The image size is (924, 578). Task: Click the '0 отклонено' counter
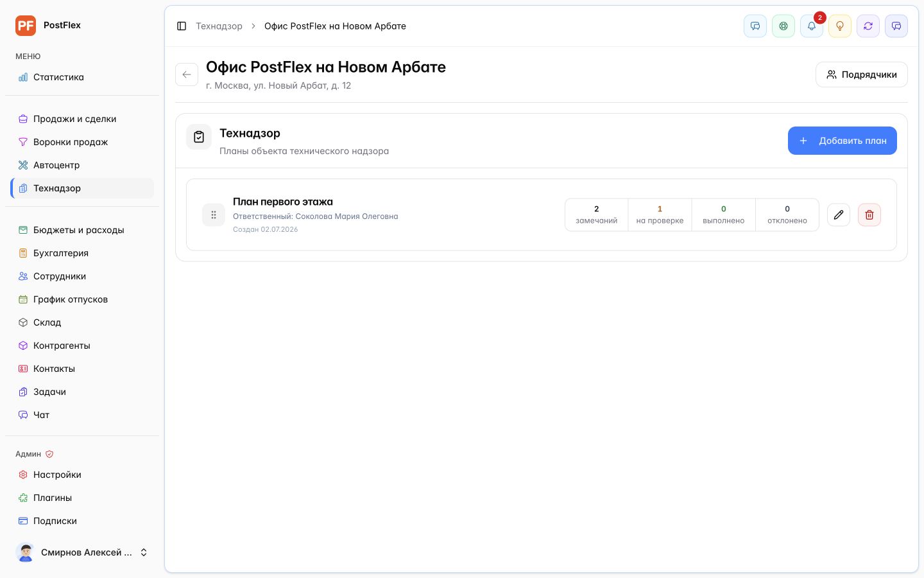(x=787, y=215)
